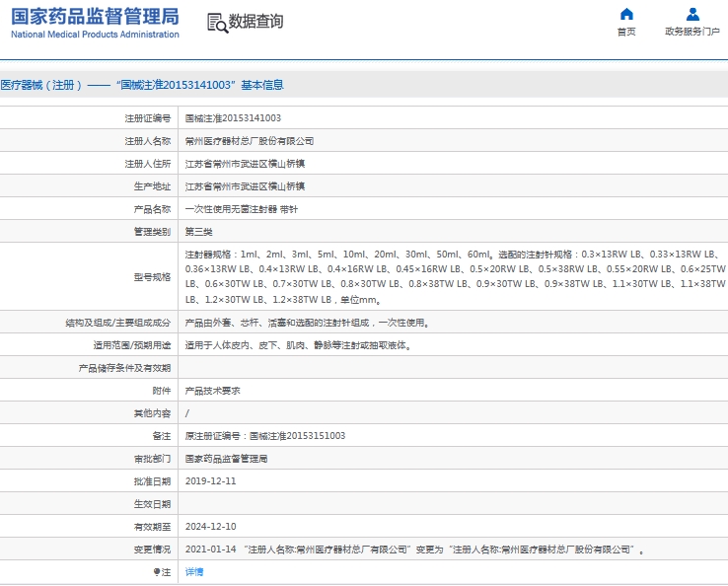Click the 生产地址 row label
This screenshot has height=586, width=728.
(152, 186)
